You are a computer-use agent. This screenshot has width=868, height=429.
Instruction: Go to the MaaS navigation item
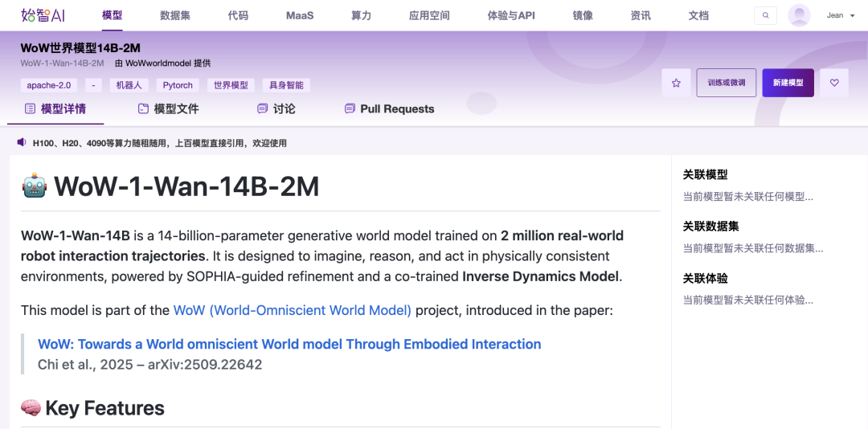point(300,15)
